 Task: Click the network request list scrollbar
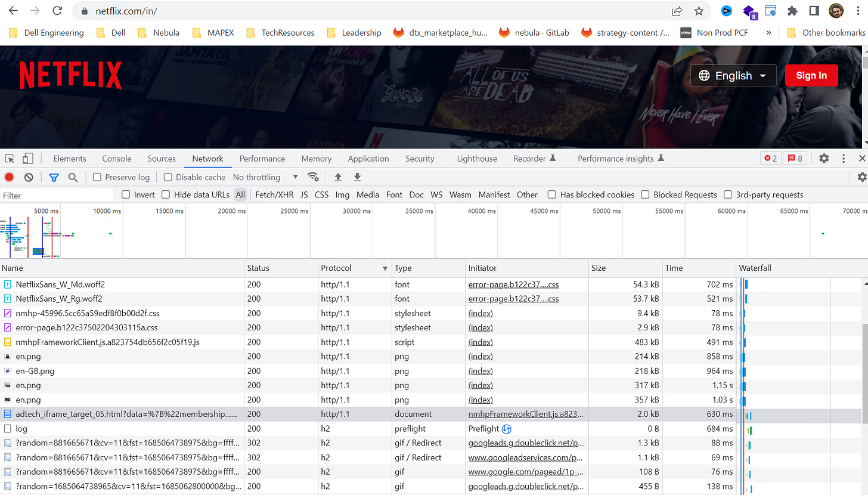[864, 373]
